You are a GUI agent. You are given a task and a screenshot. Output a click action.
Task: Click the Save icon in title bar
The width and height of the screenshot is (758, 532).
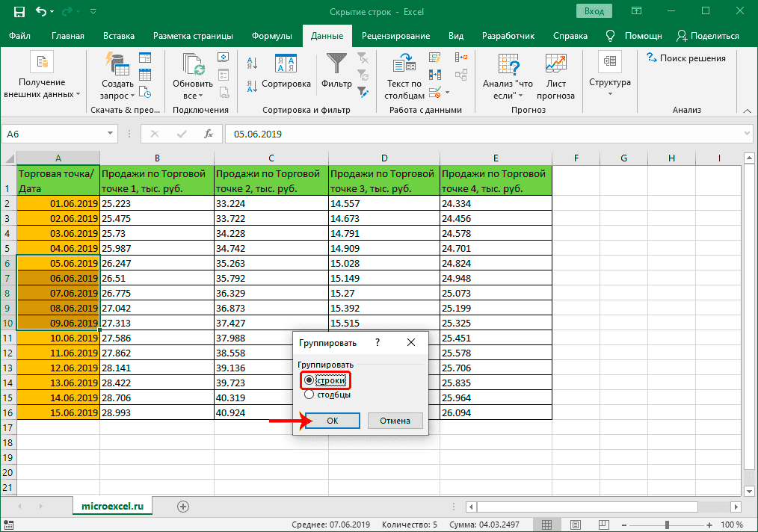(19, 12)
